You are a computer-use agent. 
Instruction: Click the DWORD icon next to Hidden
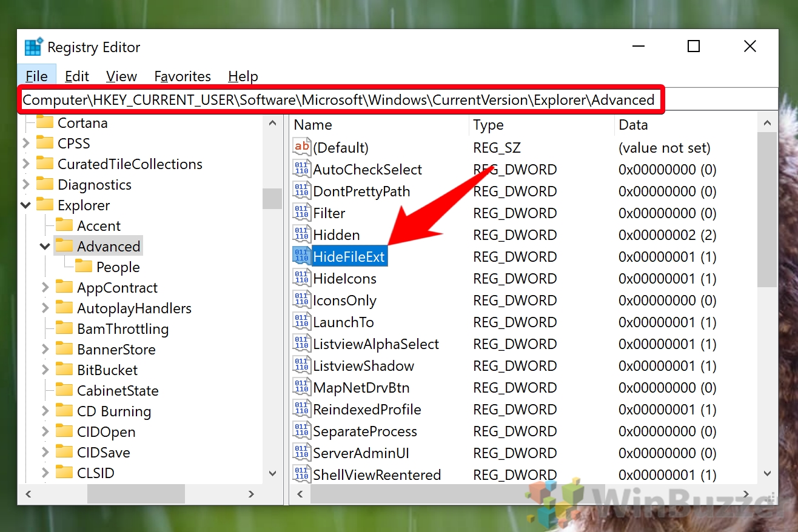pos(301,234)
